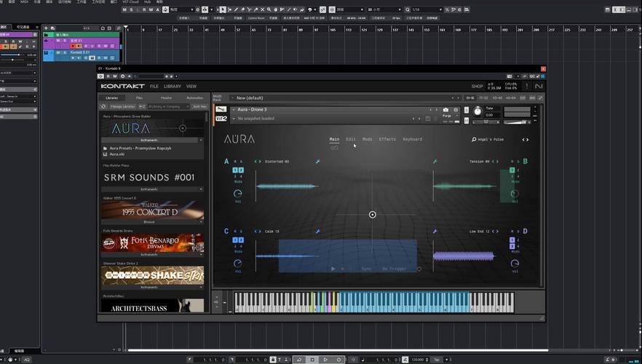642x364 pixels.
Task: Select the Split scissors tool
Action: tap(250, 9)
